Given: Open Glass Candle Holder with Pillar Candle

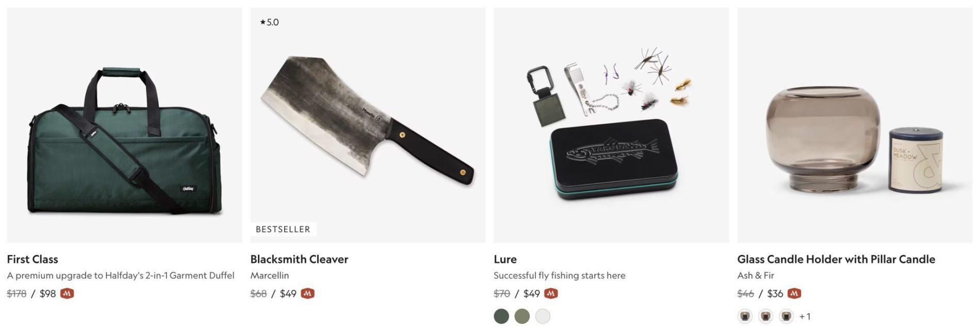Looking at the screenshot, I should (x=836, y=259).
